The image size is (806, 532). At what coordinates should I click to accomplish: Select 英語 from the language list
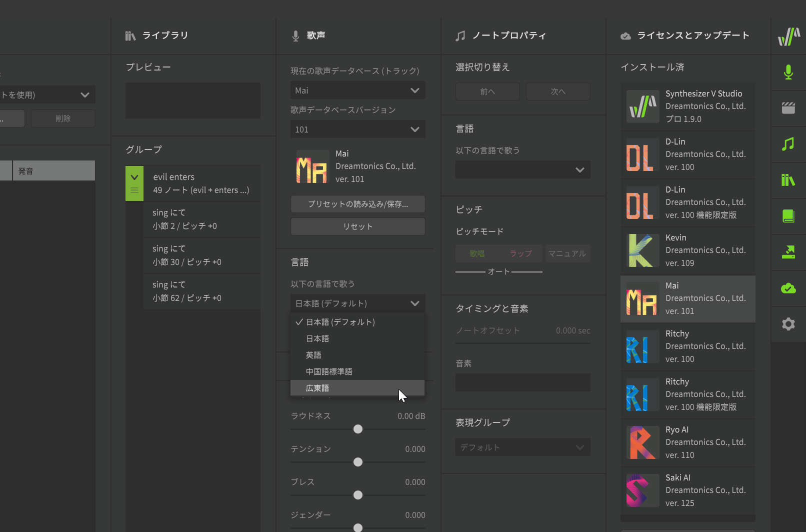coord(357,355)
